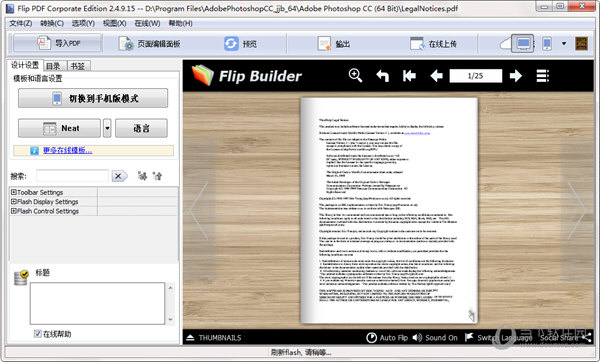Click the database icon beside 标题
The height and width of the screenshot is (362, 600).
pos(21,277)
